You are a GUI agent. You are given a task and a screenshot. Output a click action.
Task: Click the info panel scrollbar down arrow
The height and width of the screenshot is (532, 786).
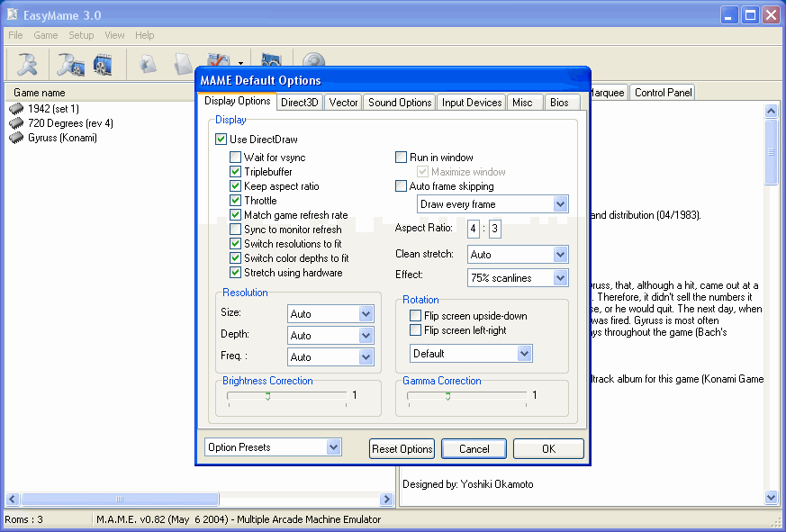771,498
